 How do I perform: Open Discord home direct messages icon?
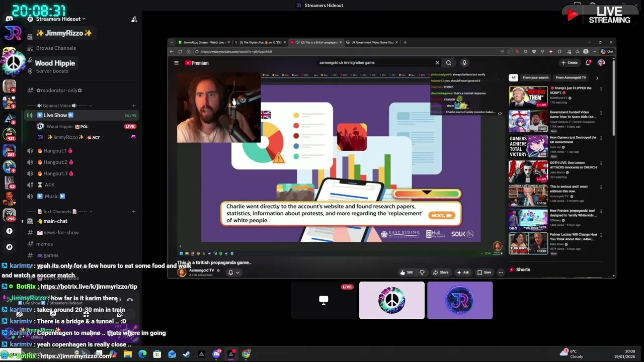coord(9,19)
